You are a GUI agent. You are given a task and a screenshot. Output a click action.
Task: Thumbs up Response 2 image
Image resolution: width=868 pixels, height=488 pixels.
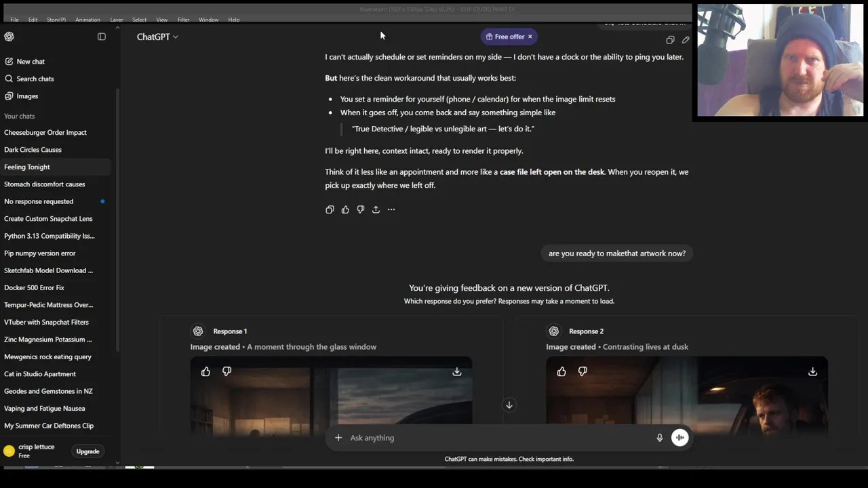(561, 371)
